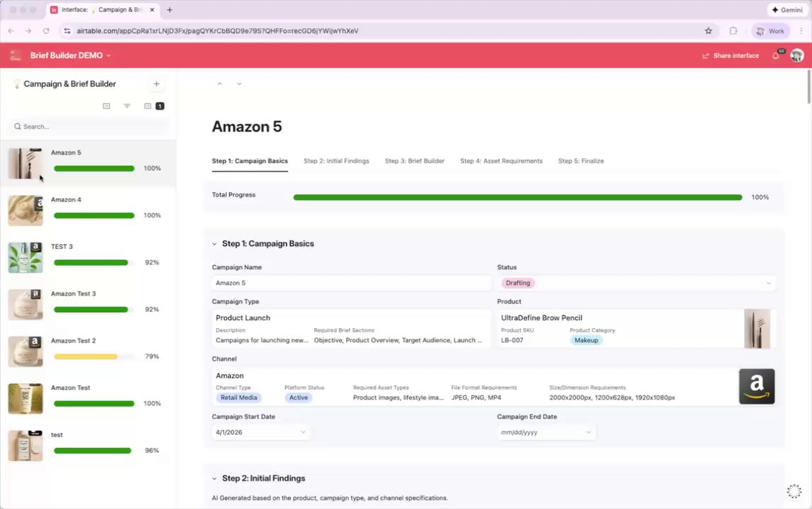Switch to Step 3: Brief Builder tab

(414, 161)
